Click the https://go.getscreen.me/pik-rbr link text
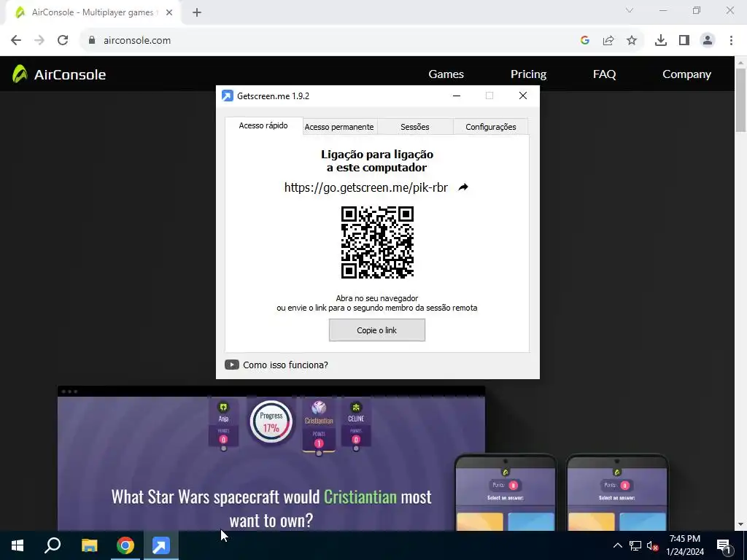The height and width of the screenshot is (560, 747). point(366,187)
